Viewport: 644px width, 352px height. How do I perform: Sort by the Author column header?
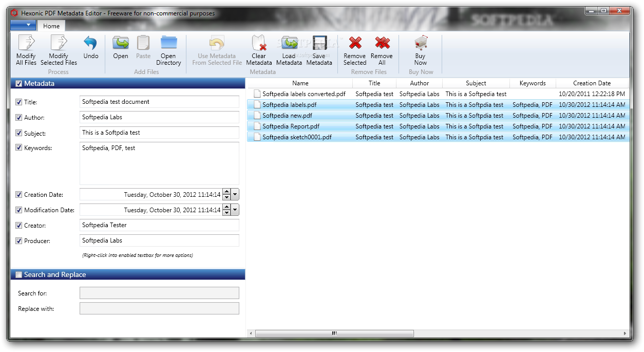(420, 83)
